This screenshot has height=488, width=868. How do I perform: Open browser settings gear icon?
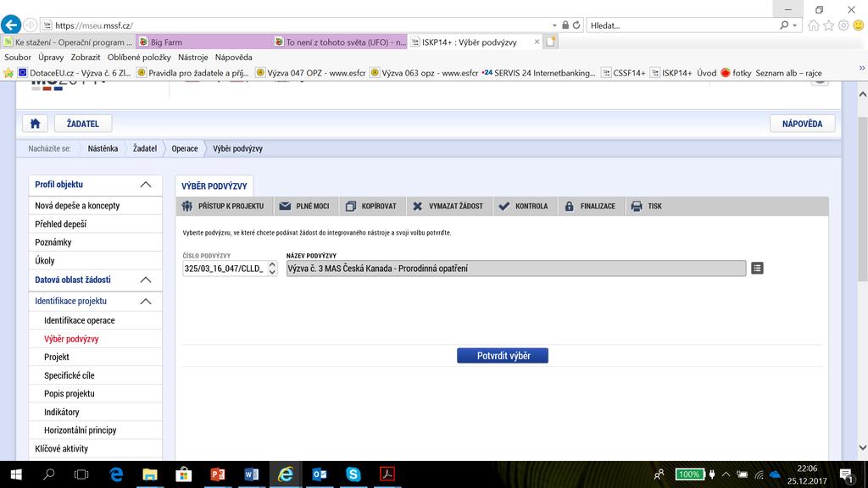843,25
